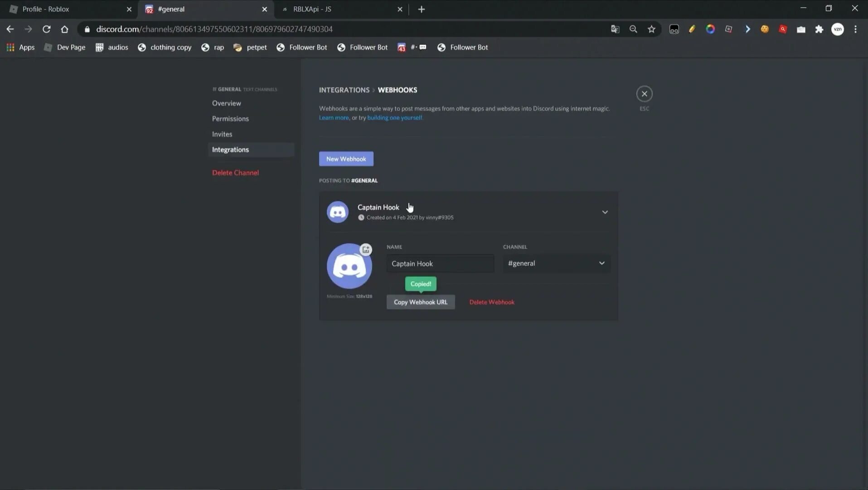Open the Google Translate icon in address bar
Screen dimensions: 868x490
click(x=615, y=29)
